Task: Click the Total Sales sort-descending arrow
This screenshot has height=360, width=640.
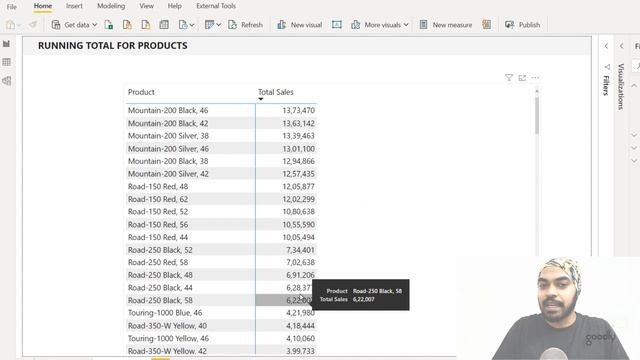Action: (x=261, y=99)
